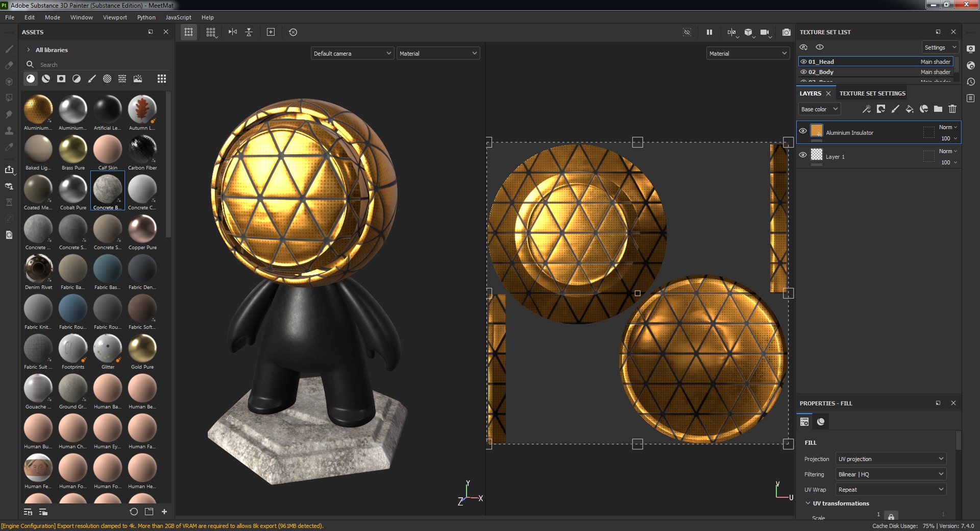Open the Viewport menu

point(115,17)
